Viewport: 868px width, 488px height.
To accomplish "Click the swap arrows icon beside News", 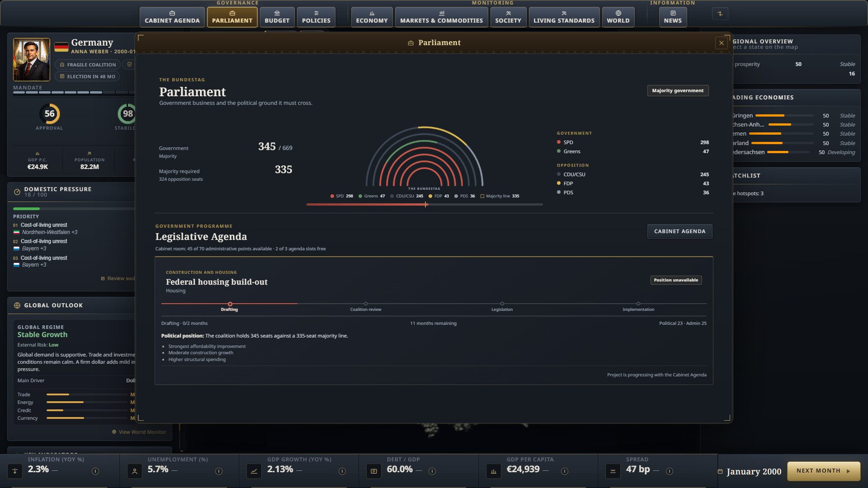I will pos(720,14).
